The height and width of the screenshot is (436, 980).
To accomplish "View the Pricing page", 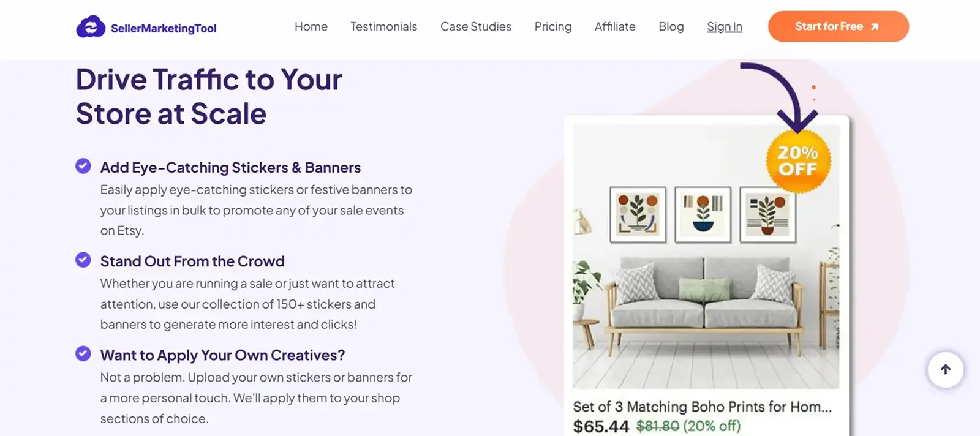I will tap(553, 26).
